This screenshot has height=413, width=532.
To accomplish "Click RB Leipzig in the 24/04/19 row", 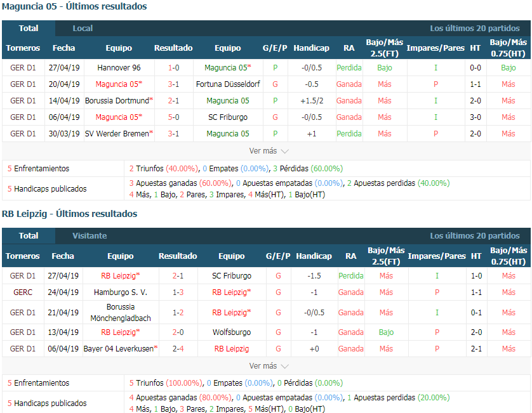I will pos(230,292).
